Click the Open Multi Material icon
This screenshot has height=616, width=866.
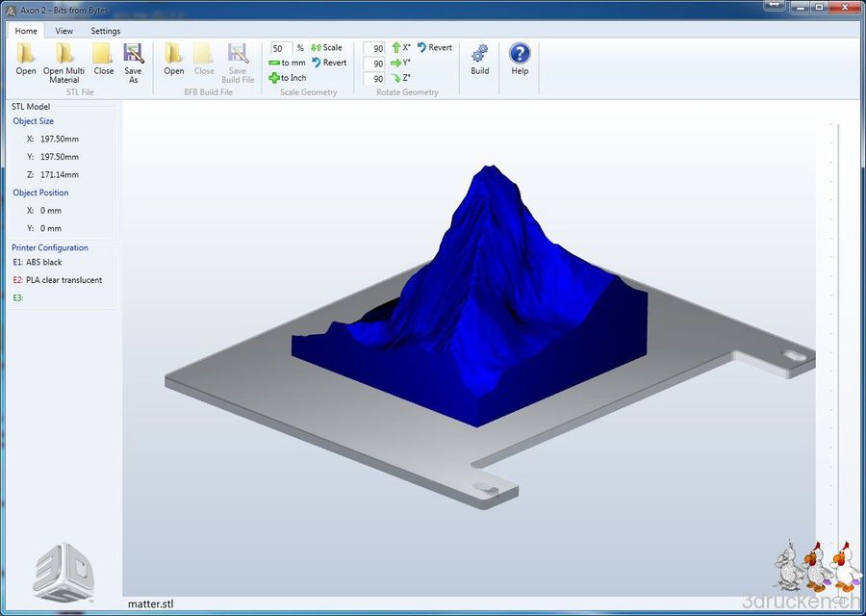pos(64,61)
